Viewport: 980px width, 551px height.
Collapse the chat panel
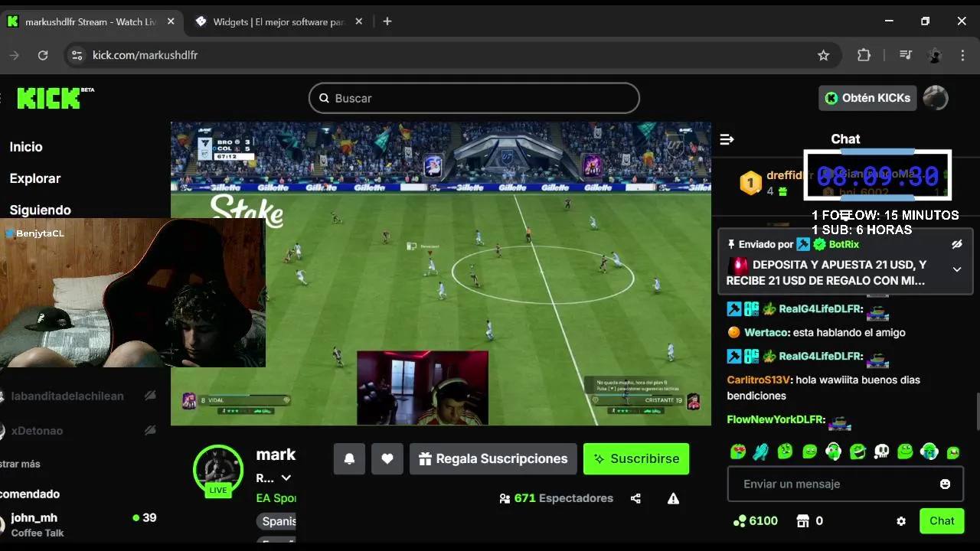[727, 139]
